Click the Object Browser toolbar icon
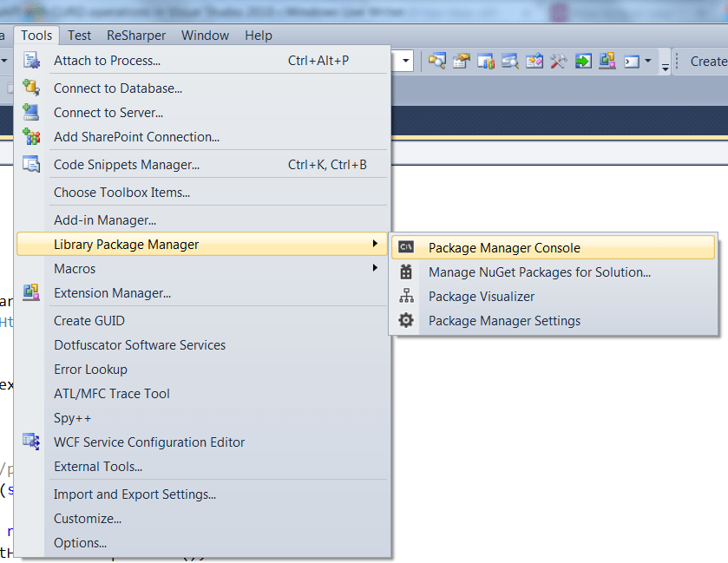728x563 pixels. point(510,62)
